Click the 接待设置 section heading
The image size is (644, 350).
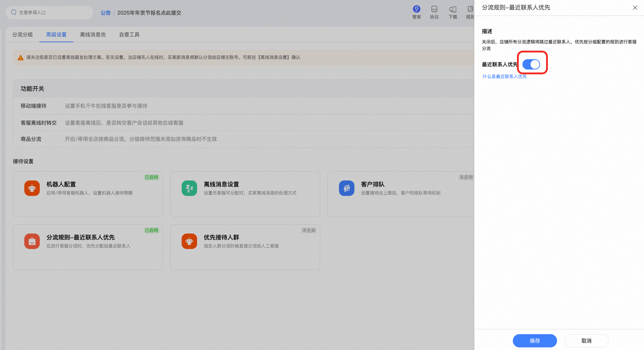click(x=23, y=161)
